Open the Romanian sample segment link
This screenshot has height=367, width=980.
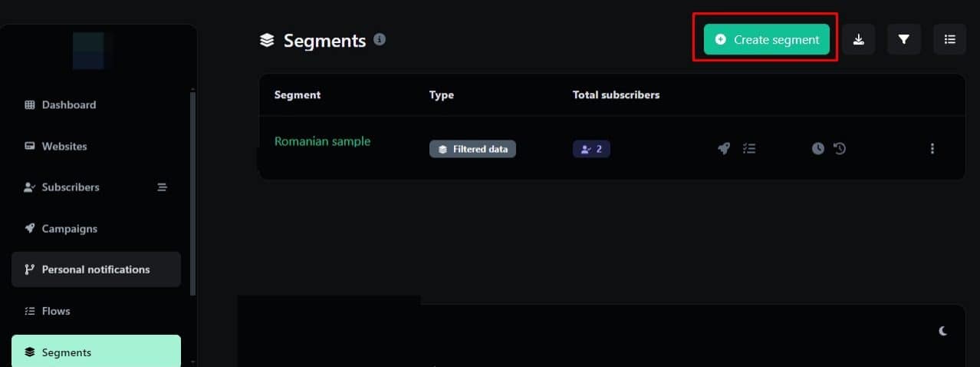click(x=322, y=141)
